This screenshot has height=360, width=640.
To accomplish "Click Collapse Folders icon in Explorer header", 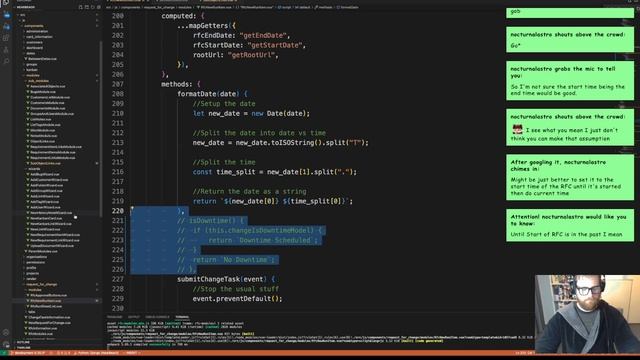I will click(98, 7).
